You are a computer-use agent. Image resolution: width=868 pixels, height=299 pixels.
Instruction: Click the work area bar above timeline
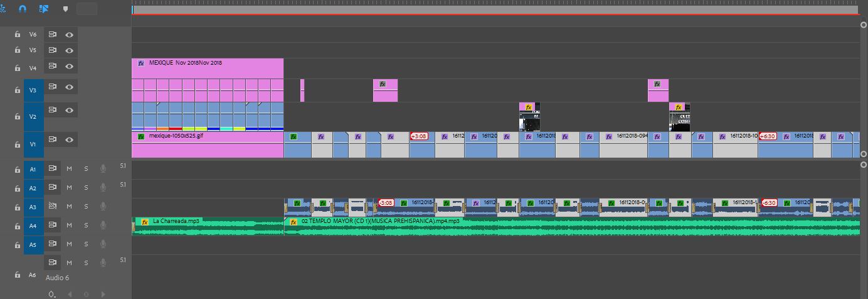pos(495,9)
